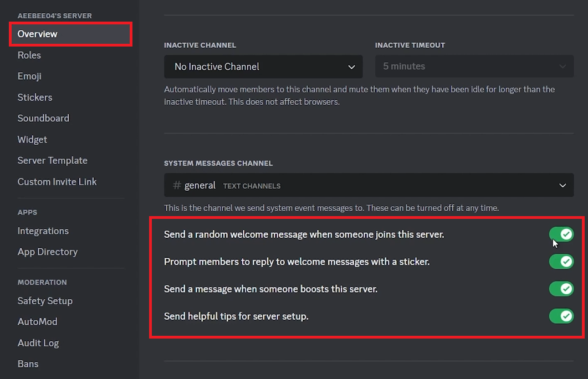
Task: Open the AutoMod settings
Action: (x=38, y=321)
